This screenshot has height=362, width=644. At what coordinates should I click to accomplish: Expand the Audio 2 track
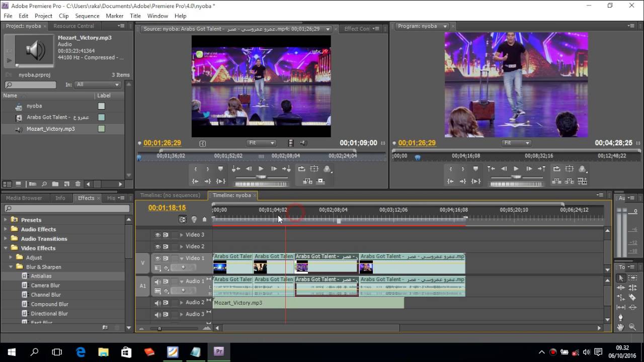pos(182,303)
